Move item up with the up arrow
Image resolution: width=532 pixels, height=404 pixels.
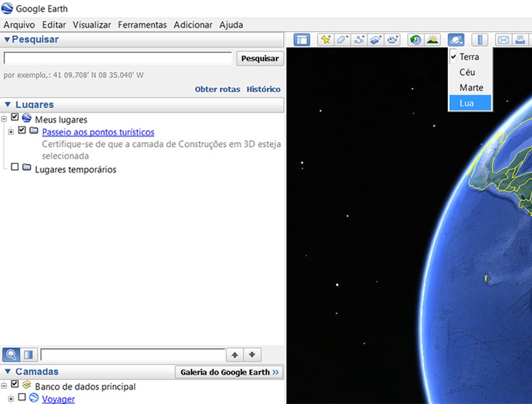[x=235, y=355]
